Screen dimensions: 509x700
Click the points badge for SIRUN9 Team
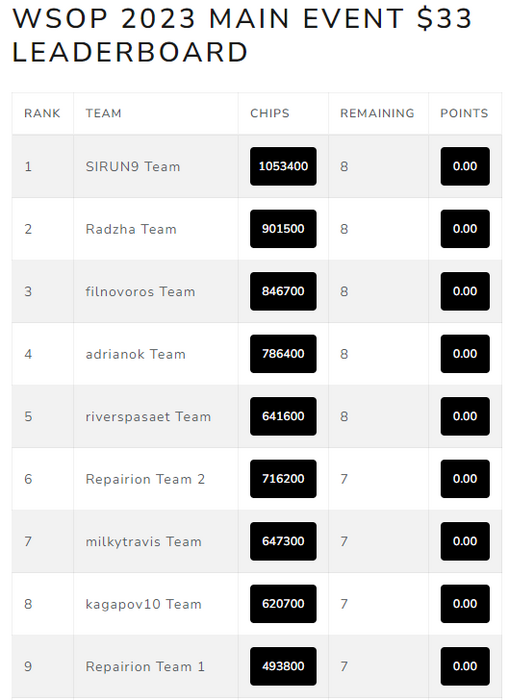[465, 166]
